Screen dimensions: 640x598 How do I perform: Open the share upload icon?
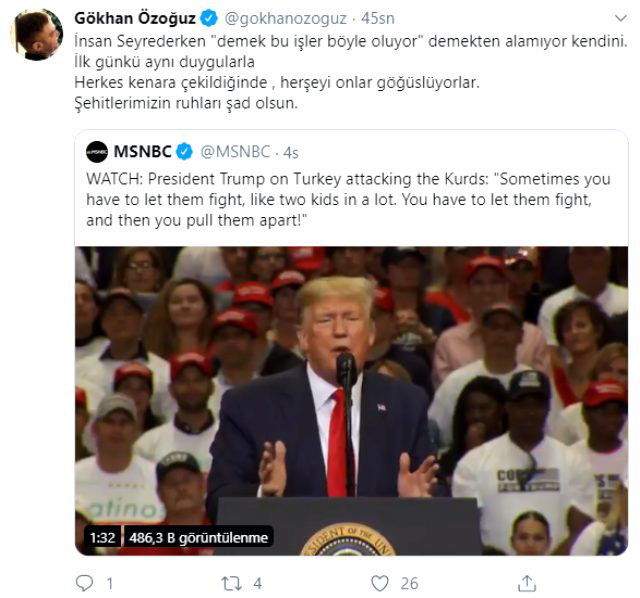pos(527,583)
